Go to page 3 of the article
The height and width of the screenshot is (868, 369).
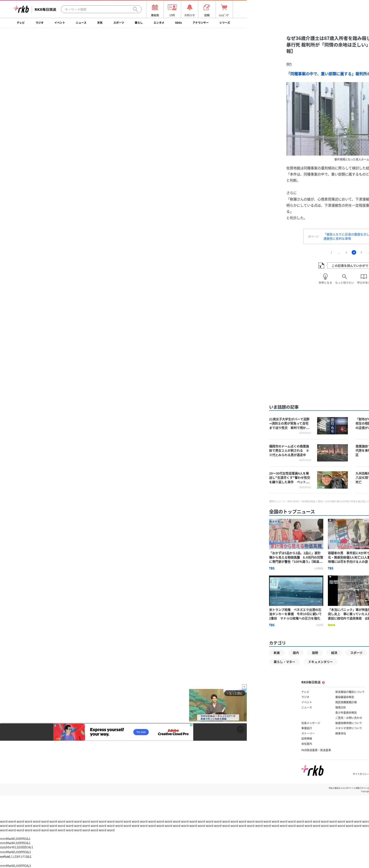pos(346,252)
